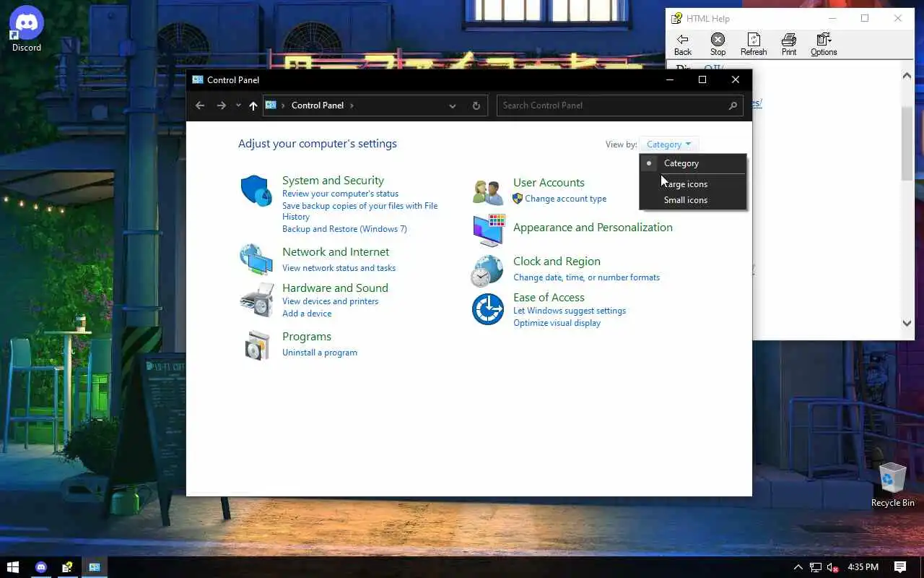Open the Hardware and Sound heading
This screenshot has height=578, width=924.
tap(335, 288)
